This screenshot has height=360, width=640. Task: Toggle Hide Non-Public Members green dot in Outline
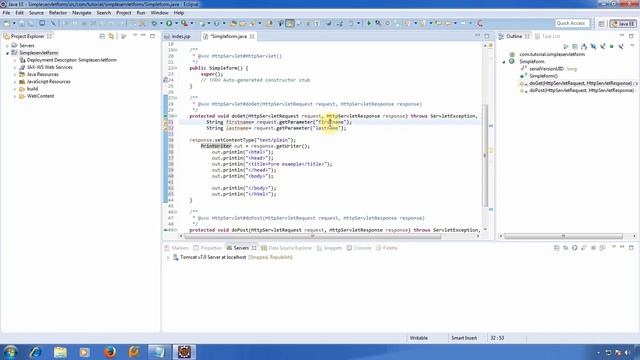pyautogui.click(x=611, y=47)
